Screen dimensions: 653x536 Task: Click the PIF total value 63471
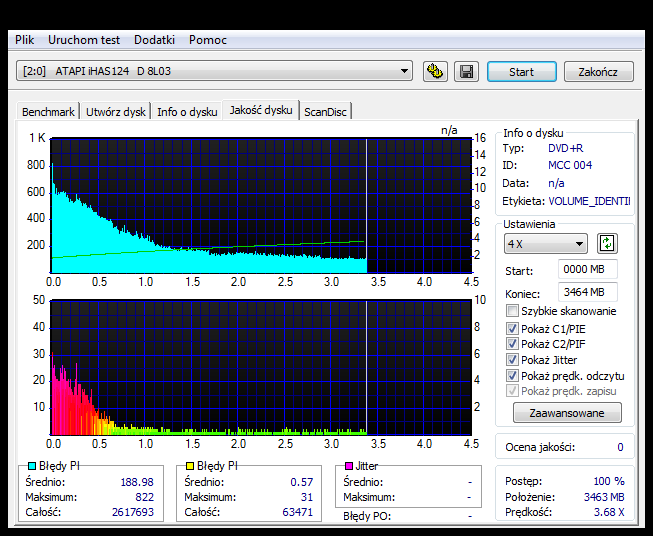[297, 512]
